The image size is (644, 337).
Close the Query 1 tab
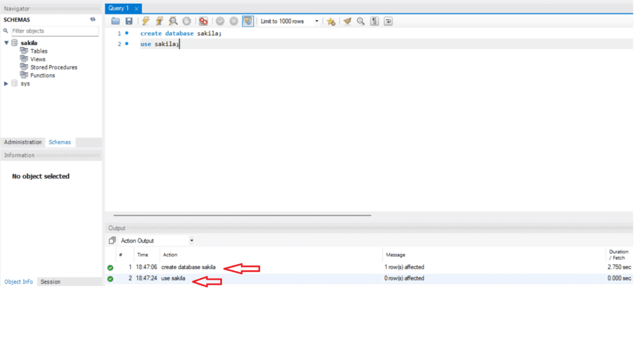pyautogui.click(x=136, y=9)
